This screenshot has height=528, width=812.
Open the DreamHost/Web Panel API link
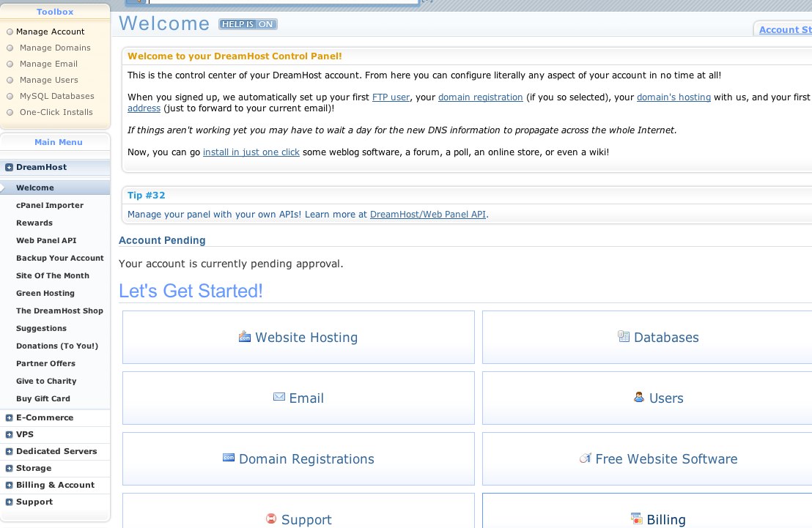428,215
